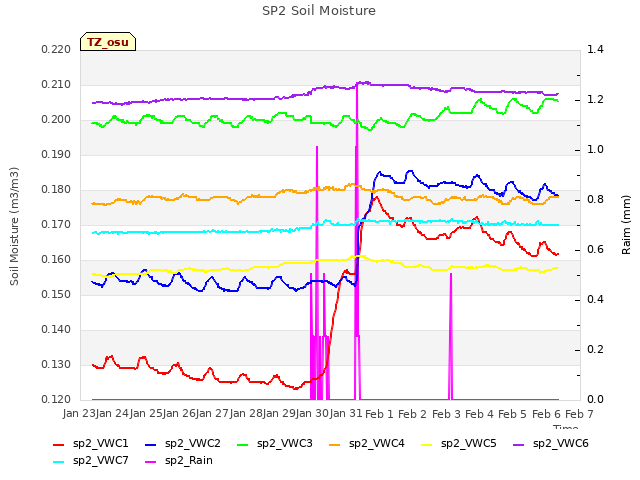Click the 0.140 left axis tick label
This screenshot has height=480, width=640.
click(x=56, y=329)
